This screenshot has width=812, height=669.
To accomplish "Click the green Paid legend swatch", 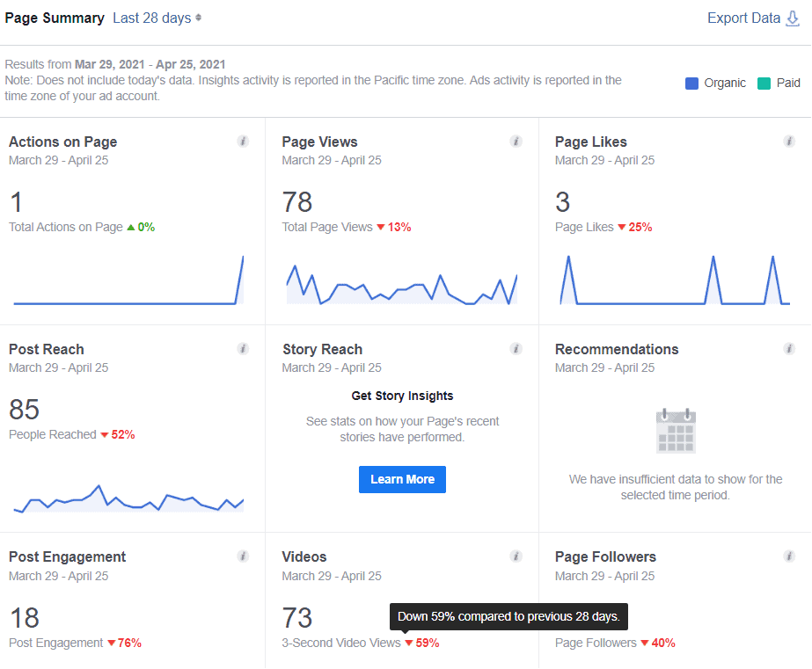I will [764, 84].
